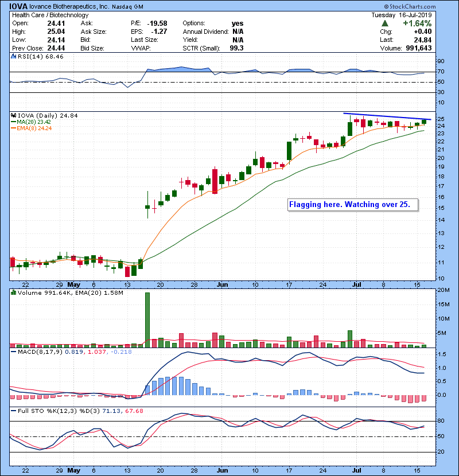Screen dimensions: 459x476
Task: Select the Prev Close value 24.44
Action: [56, 48]
